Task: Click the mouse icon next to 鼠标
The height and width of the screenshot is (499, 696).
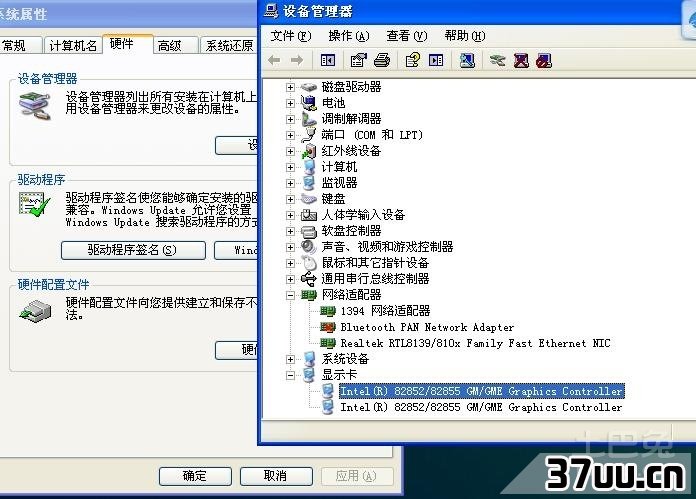Action: [x=308, y=263]
